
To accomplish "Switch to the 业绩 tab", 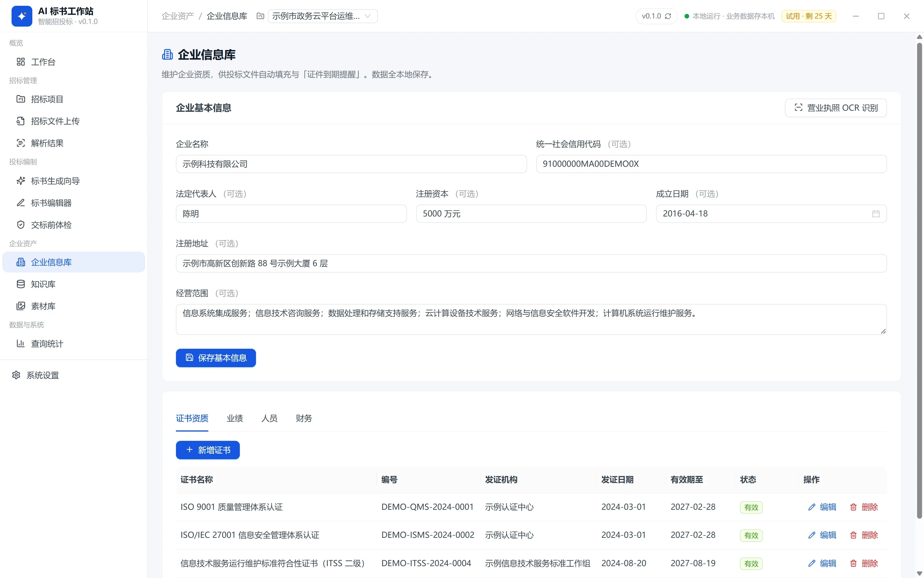I will point(235,418).
